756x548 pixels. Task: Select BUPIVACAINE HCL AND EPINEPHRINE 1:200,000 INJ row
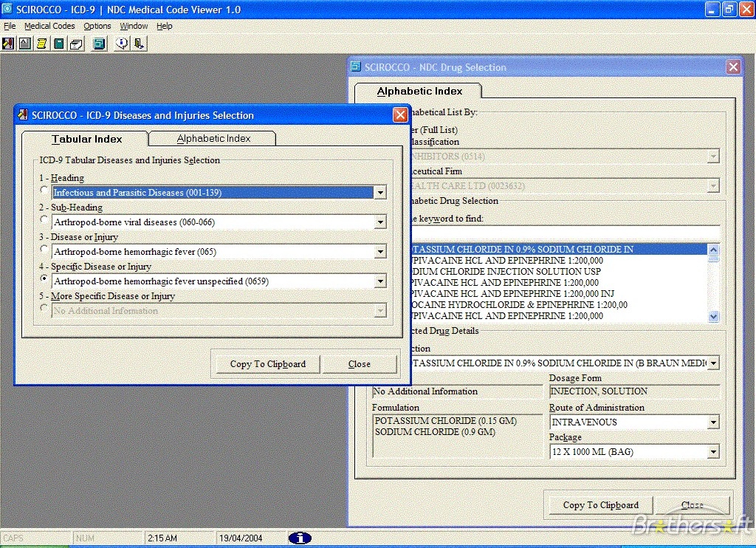click(x=558, y=294)
